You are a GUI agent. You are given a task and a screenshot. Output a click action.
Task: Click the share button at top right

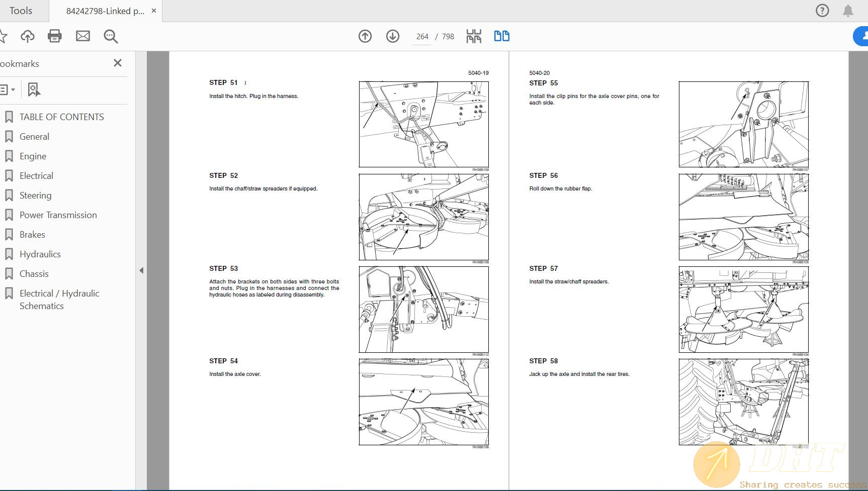point(861,36)
